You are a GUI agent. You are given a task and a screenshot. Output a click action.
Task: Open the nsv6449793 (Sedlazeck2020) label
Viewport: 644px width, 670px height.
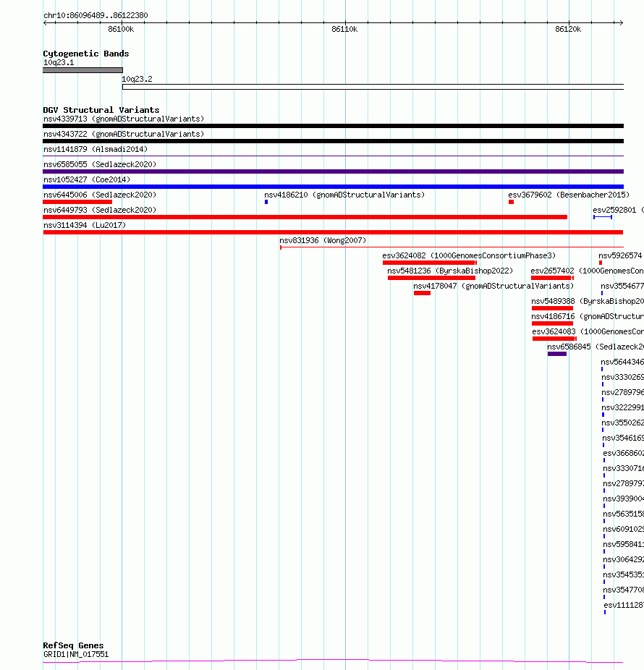(x=100, y=211)
